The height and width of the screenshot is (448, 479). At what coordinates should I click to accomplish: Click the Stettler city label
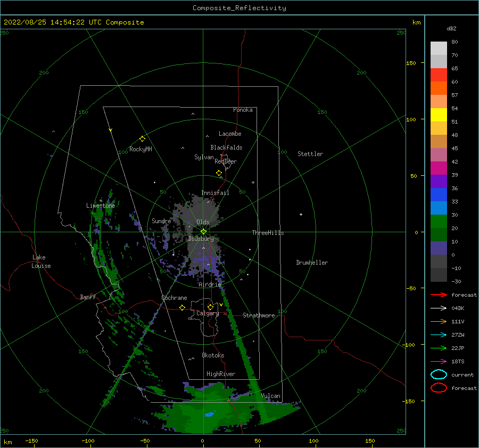[310, 154]
